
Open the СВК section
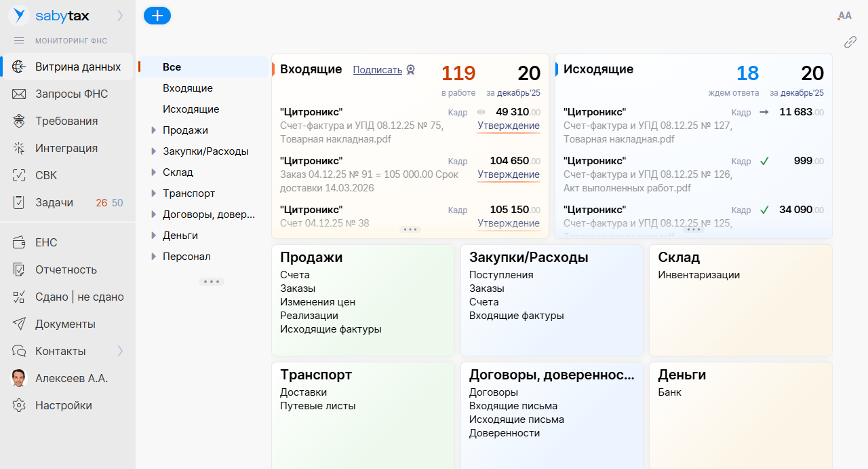(18, 174)
